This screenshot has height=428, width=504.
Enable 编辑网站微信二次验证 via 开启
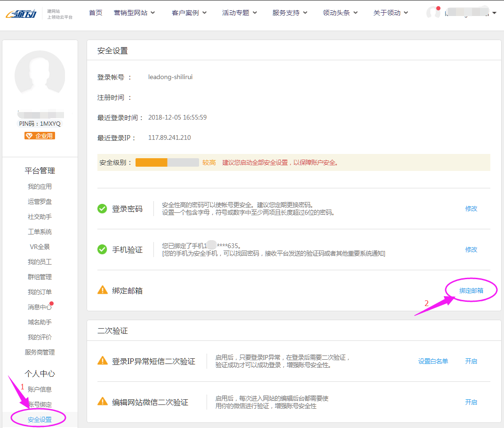(471, 402)
